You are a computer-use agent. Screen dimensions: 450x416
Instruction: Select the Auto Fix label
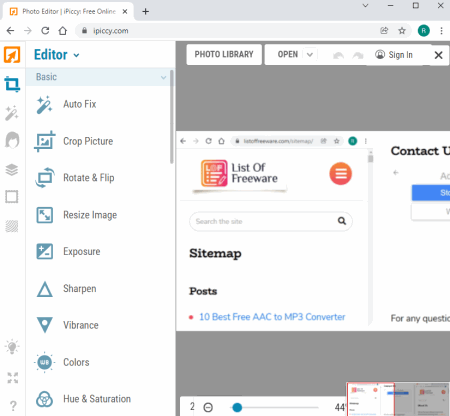coord(80,104)
